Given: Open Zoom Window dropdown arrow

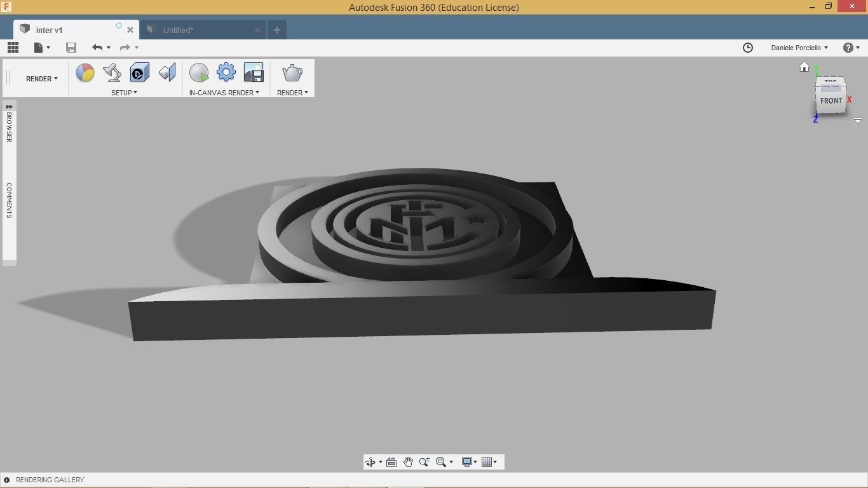Looking at the screenshot, I should [451, 463].
